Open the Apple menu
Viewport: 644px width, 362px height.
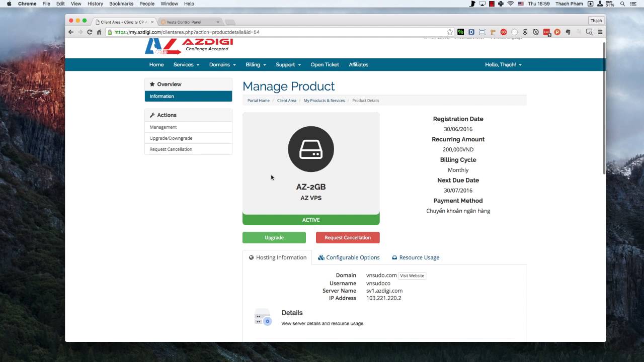[9, 4]
